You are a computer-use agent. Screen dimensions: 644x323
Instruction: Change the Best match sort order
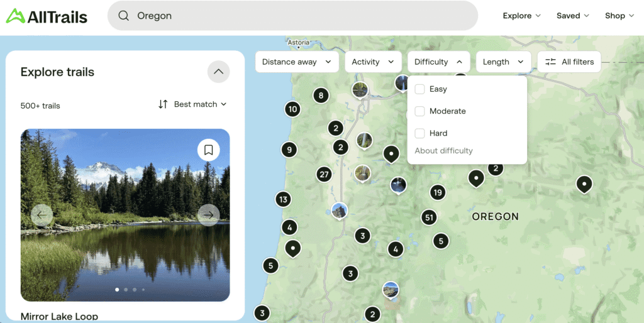[x=200, y=104]
